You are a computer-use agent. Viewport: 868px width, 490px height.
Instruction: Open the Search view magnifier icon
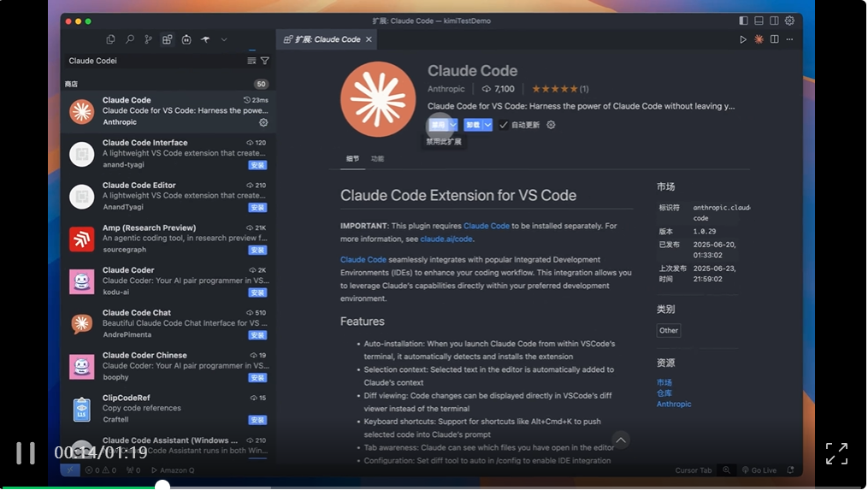click(x=129, y=39)
